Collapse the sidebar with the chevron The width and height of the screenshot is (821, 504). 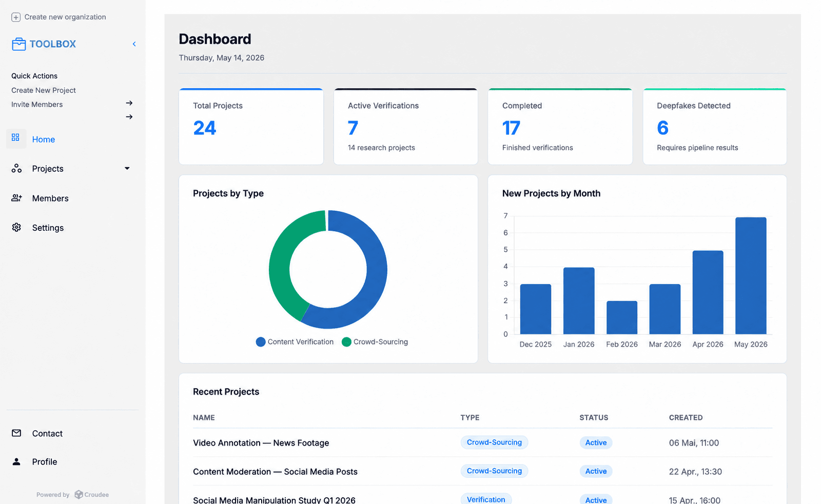click(x=134, y=44)
